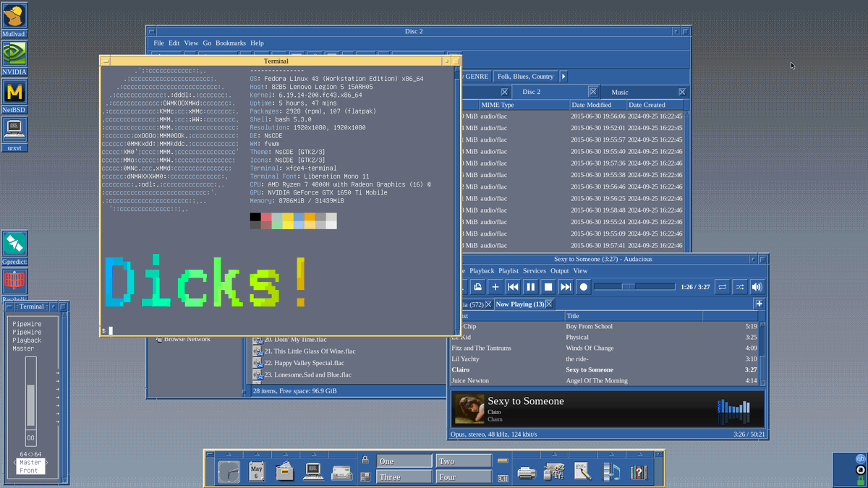Click the Date Modified column header
Screen dimensions: 868x488
(x=597, y=105)
